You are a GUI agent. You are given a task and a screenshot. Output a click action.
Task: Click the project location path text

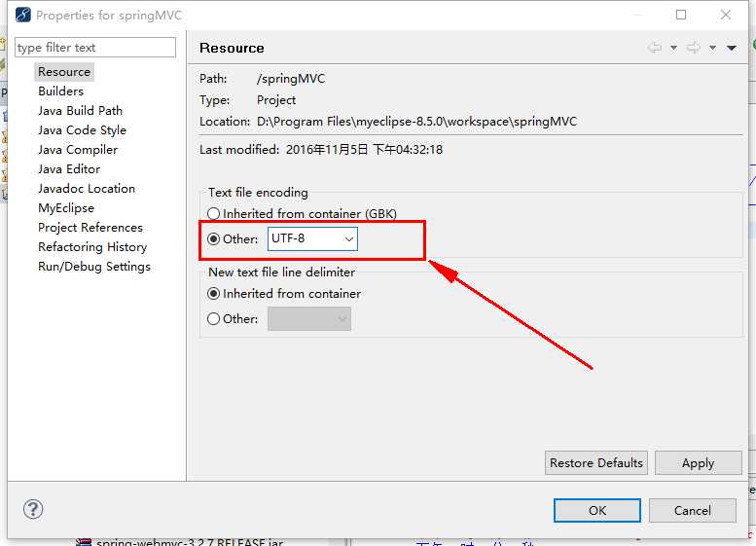click(x=416, y=121)
